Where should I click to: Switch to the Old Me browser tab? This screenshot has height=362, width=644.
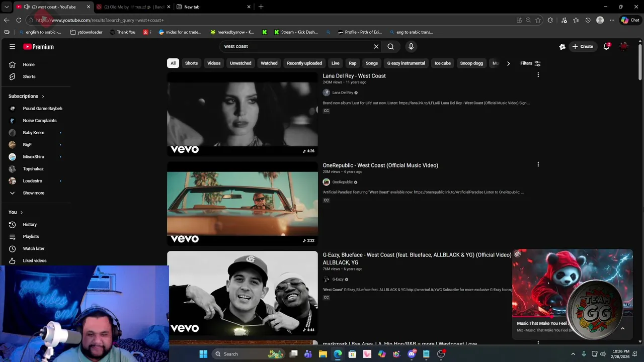pos(133,7)
